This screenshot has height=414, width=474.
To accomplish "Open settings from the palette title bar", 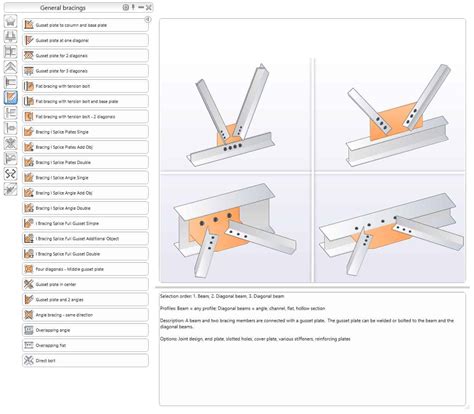I will (x=125, y=7).
